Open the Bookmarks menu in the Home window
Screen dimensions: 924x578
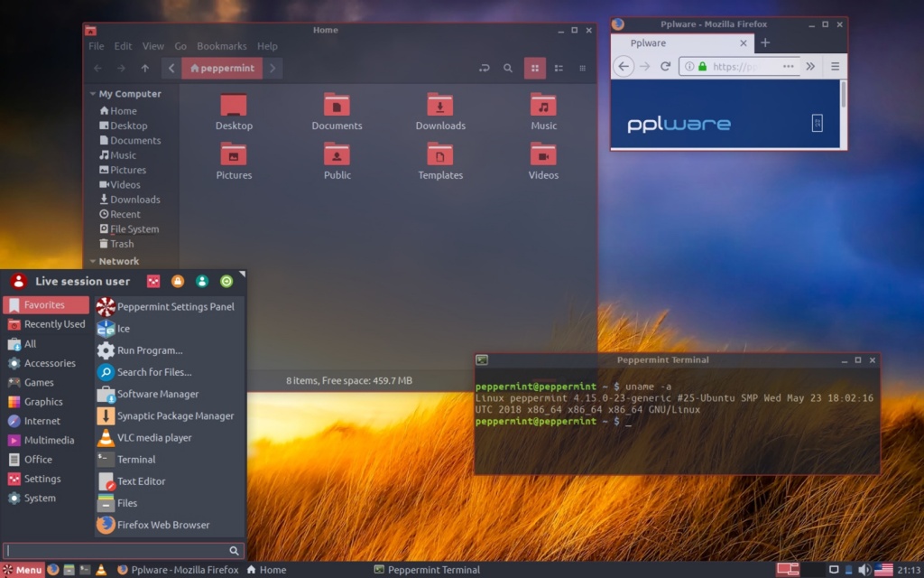(x=222, y=46)
